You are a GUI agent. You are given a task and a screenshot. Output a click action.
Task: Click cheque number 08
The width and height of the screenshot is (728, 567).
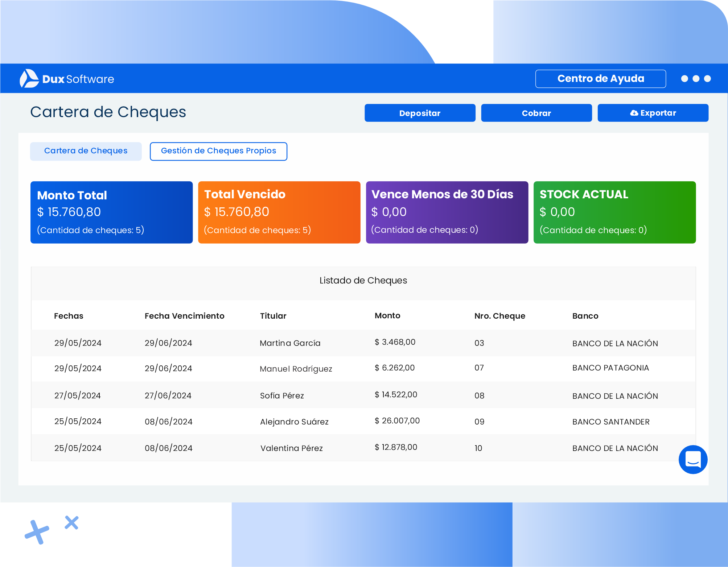(x=479, y=396)
